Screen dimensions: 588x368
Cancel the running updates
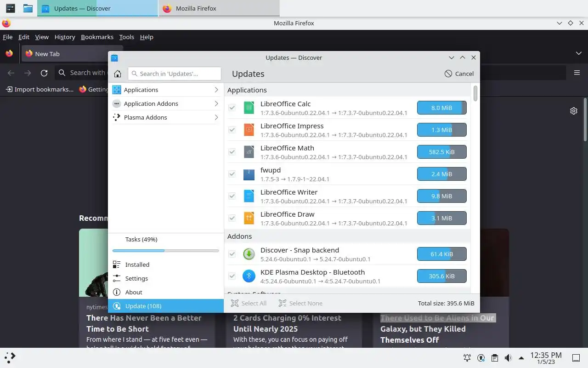point(459,74)
